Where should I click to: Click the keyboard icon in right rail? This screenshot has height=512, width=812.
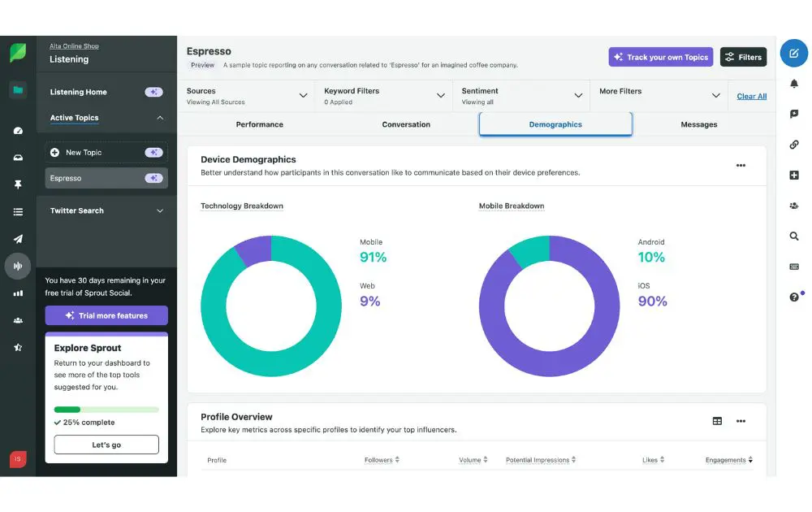click(794, 267)
